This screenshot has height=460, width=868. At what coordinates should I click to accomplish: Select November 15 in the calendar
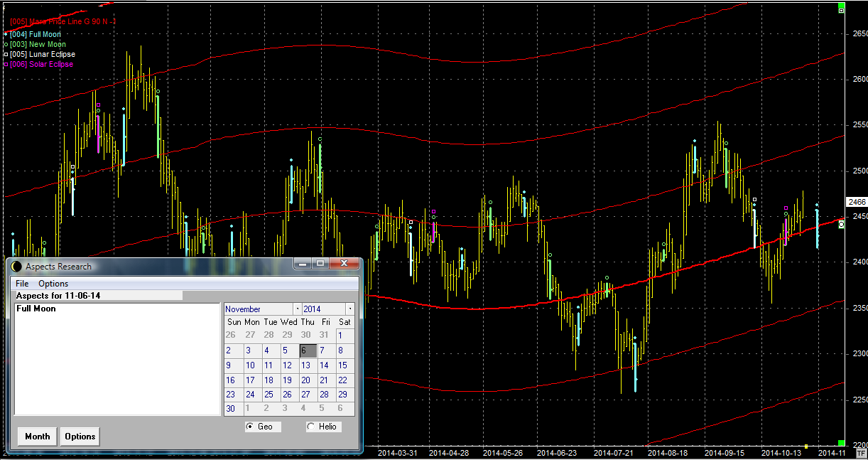click(342, 365)
